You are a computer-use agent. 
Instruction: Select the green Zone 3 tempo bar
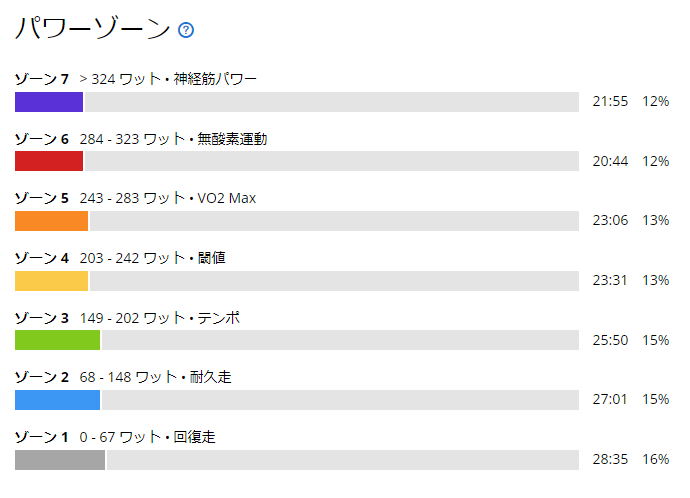[57, 340]
